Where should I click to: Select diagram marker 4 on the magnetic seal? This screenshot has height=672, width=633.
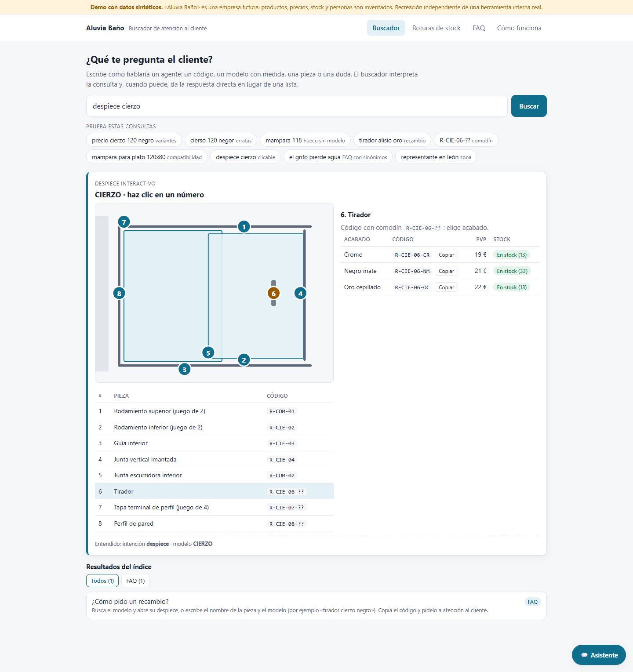301,294
